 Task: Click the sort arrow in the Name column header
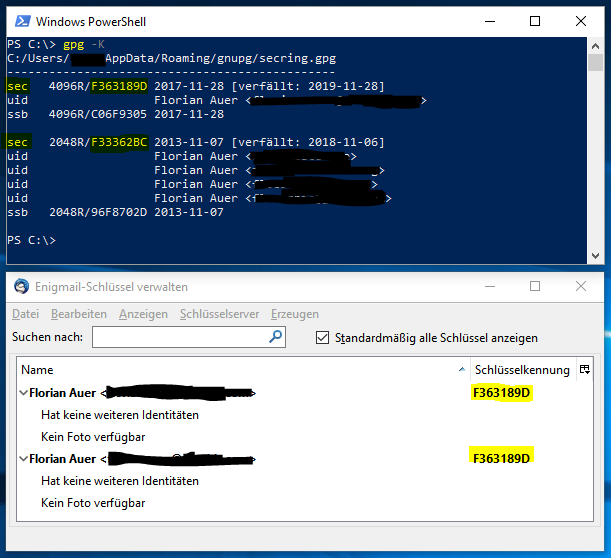(462, 369)
